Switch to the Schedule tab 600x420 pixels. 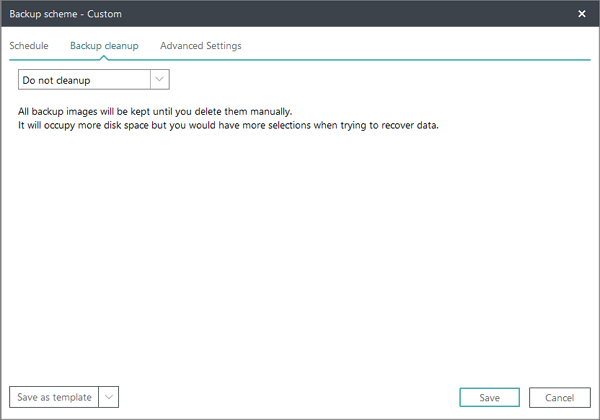coord(29,46)
